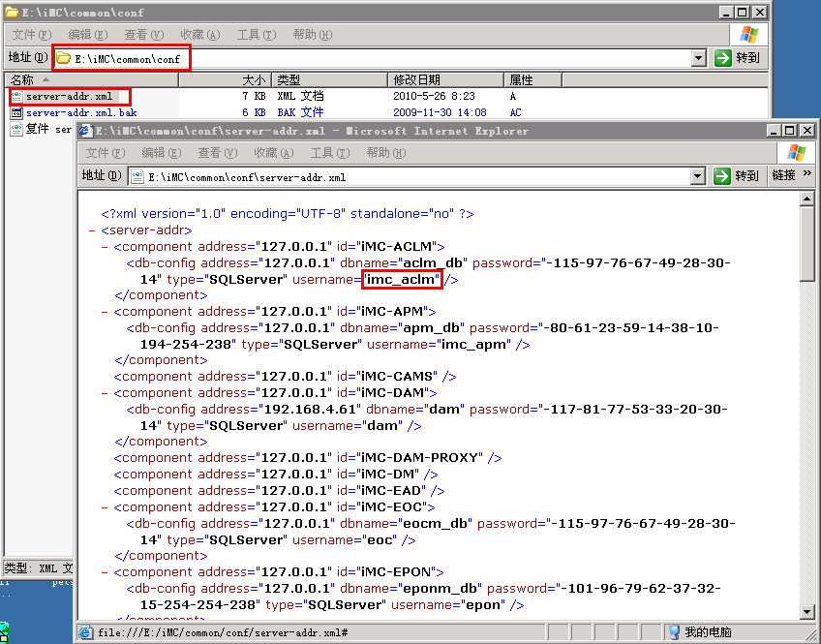Select file name server-addr.xml
This screenshot has height=644, width=821.
69,96
